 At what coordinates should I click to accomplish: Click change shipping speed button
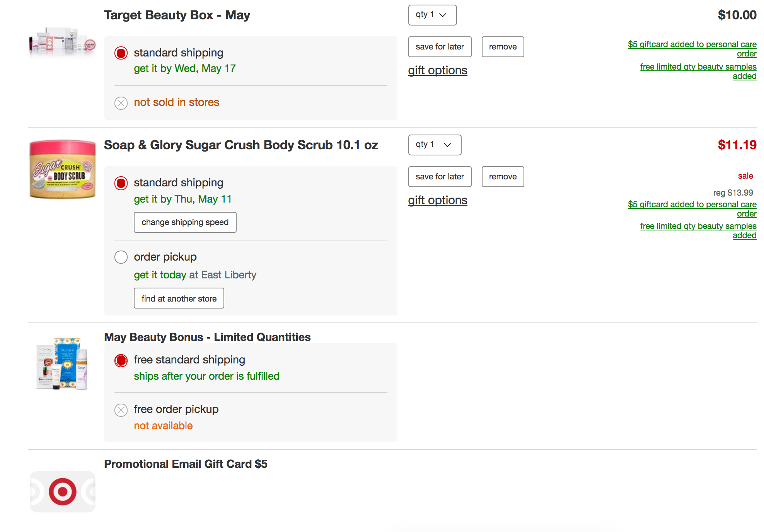tap(185, 222)
